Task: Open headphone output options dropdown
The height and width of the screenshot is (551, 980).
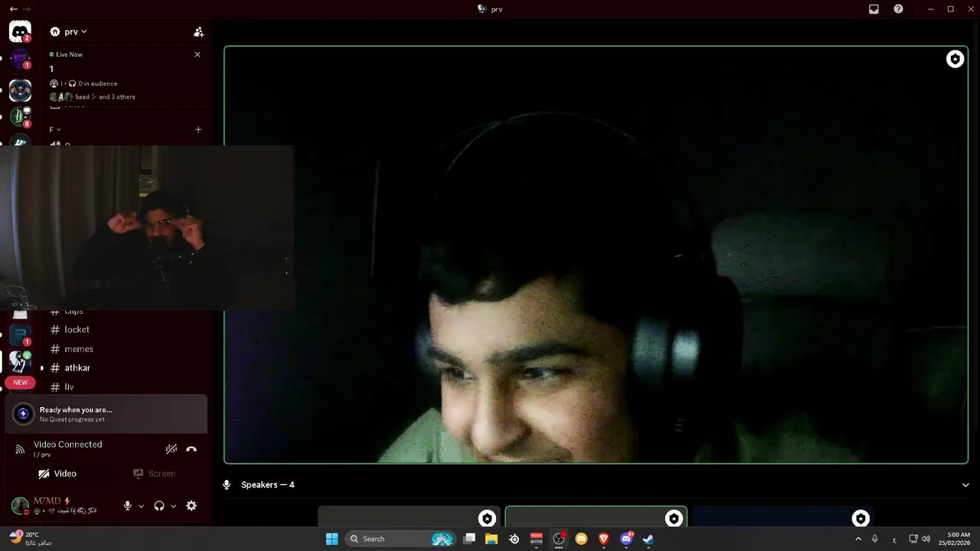Action: click(x=173, y=506)
